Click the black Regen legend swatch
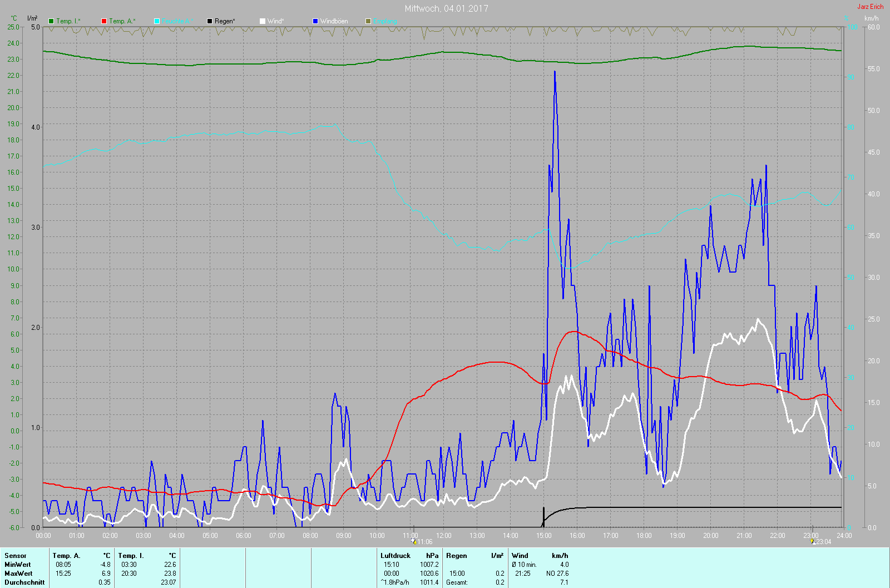This screenshot has height=588, width=890. [210, 21]
